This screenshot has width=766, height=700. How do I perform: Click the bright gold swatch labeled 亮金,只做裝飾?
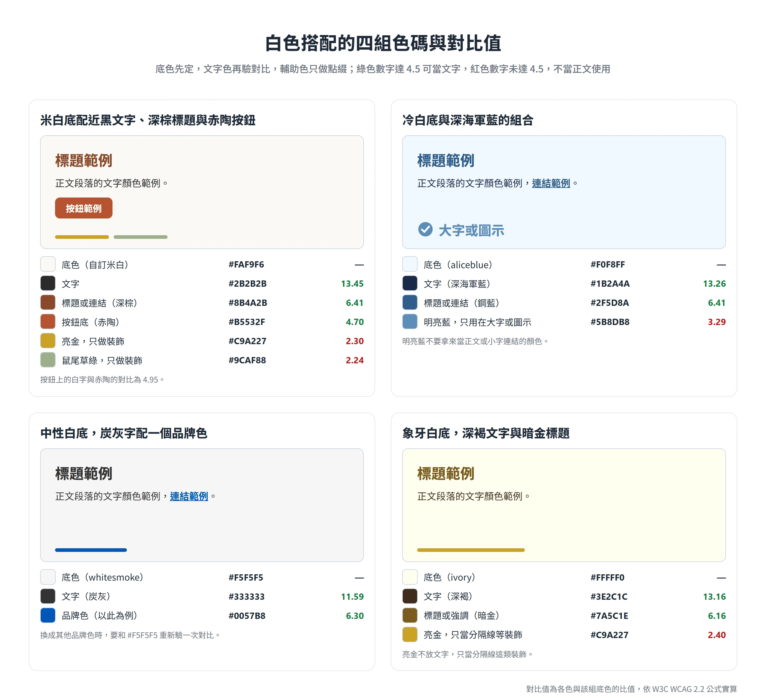[x=48, y=341]
